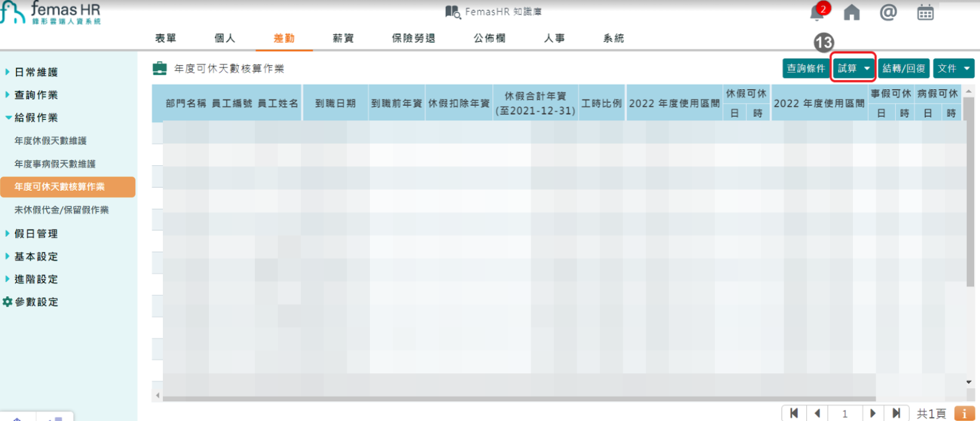Viewport: 980px width, 421px height.
Task: Click the horizontal scrollbar under the table
Action: coord(519,398)
